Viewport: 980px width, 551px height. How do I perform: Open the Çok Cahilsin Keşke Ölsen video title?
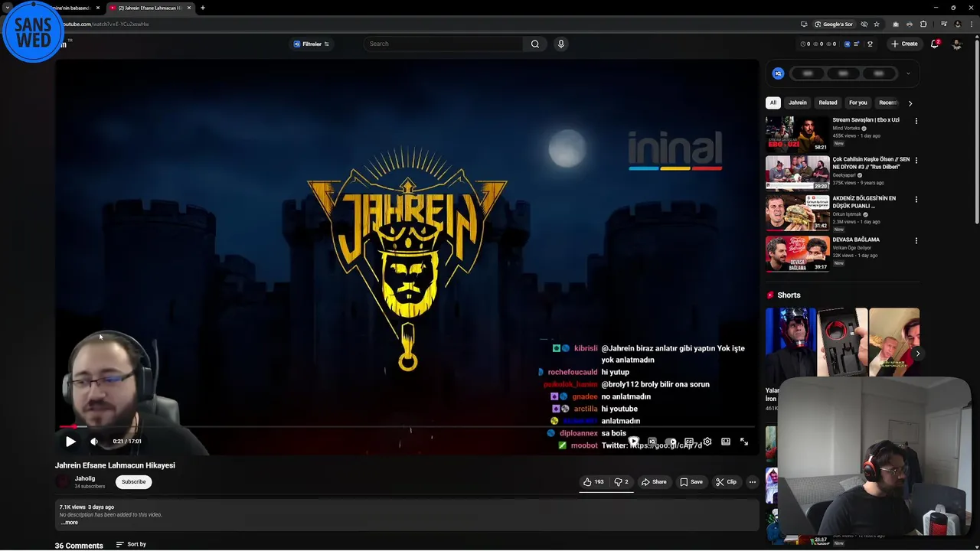click(x=871, y=163)
